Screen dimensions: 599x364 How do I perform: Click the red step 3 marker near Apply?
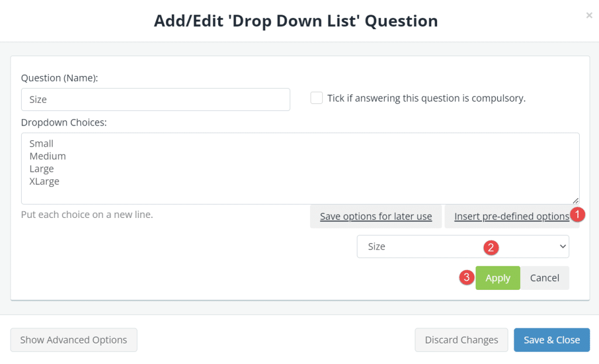pos(466,278)
